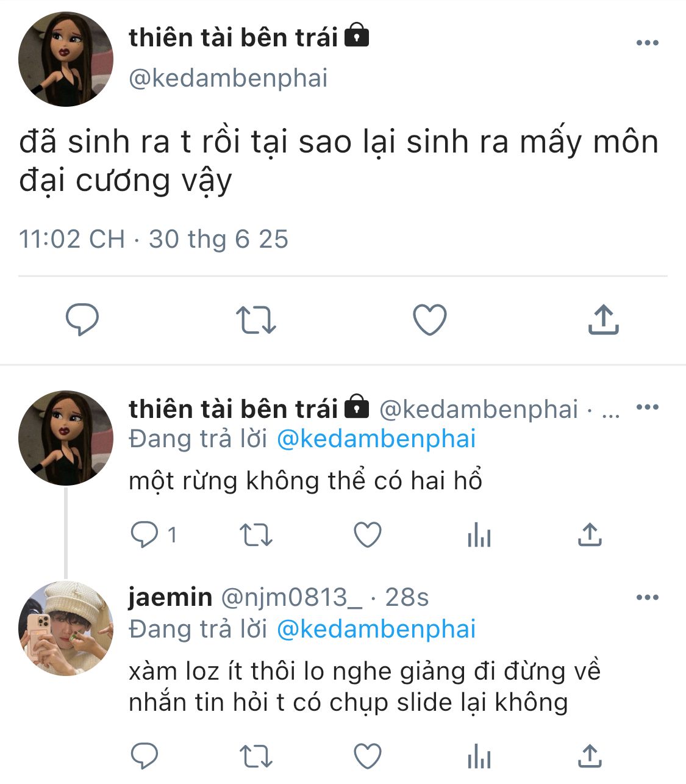
Task: Retweet jaemin's reply
Action: [256, 757]
